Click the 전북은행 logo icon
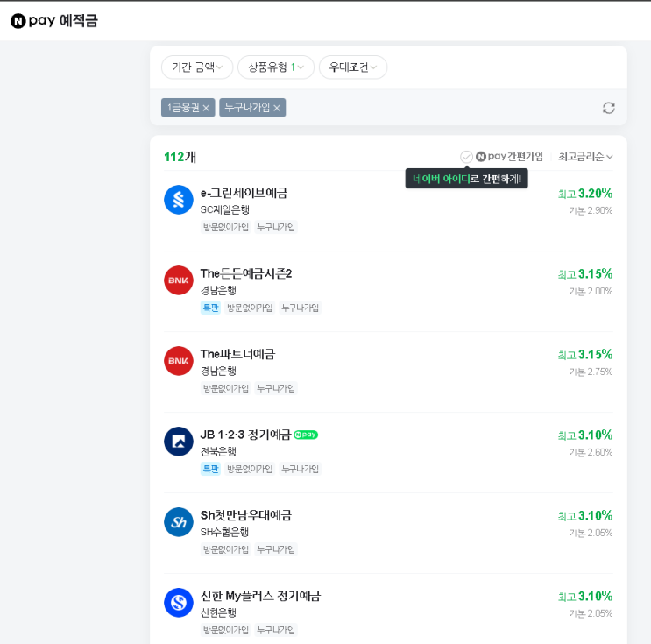The height and width of the screenshot is (644, 651). pyautogui.click(x=179, y=442)
